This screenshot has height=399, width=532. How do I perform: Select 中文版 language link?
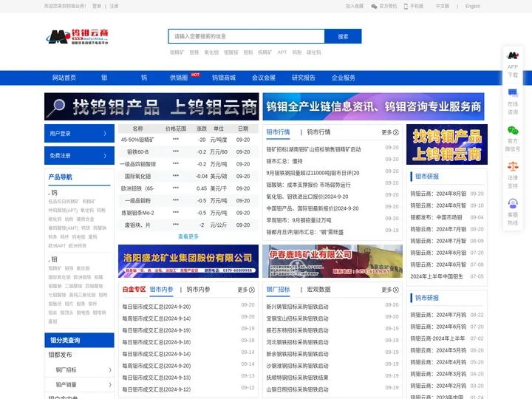click(x=443, y=6)
